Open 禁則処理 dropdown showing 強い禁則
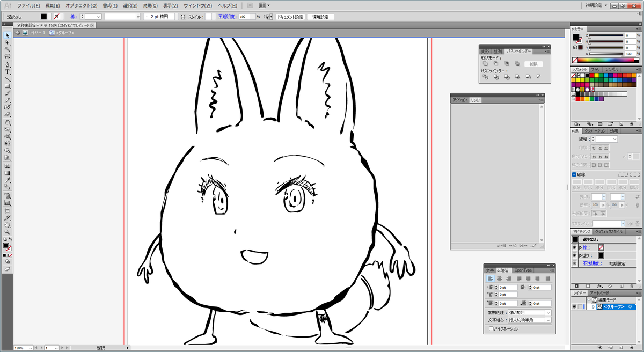Viewport: 644px width, 352px height. [530, 312]
